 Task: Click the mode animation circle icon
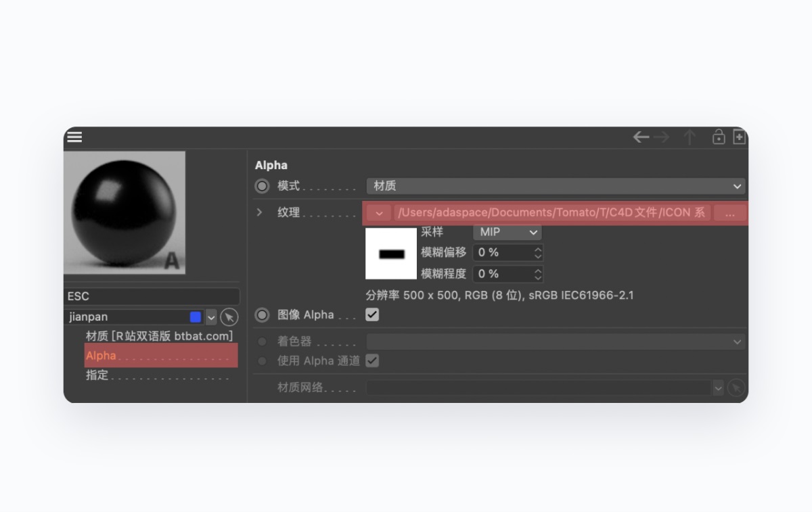[262, 186]
